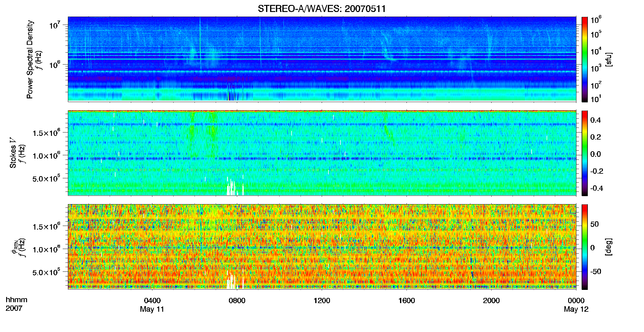644x332 pixels.
Task: Click the 5.0×10^5 tick in φRTN panel
Action: coord(46,272)
